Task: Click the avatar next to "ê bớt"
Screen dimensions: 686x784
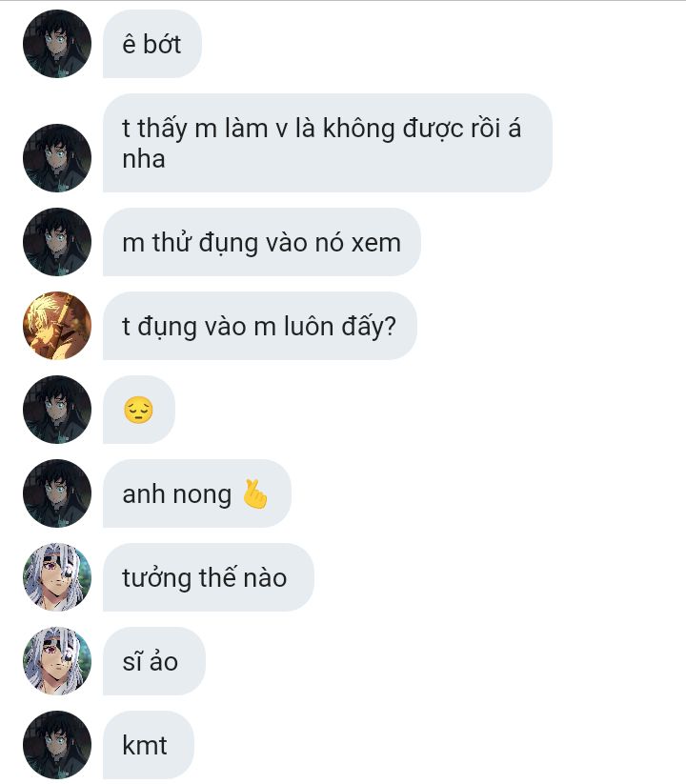Action: (x=57, y=44)
